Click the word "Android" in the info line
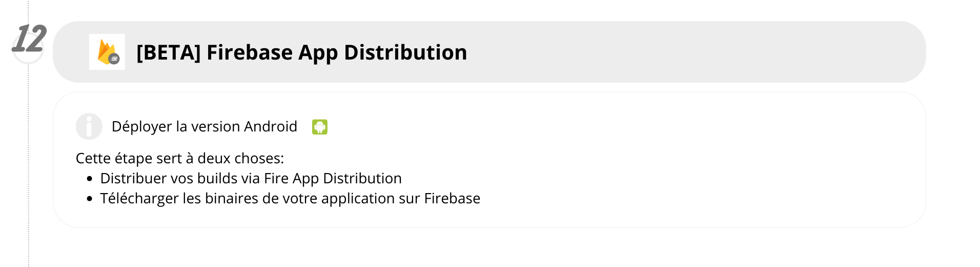 coord(270,126)
